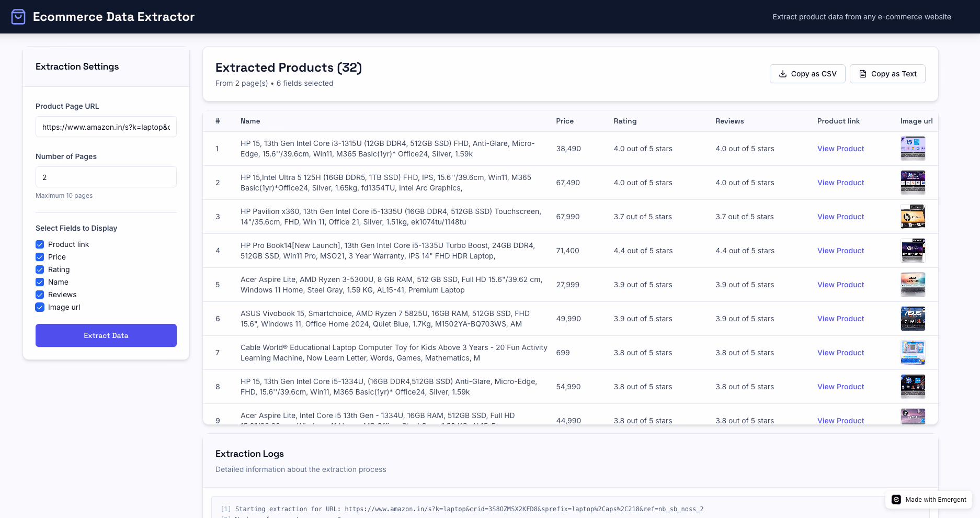Click the Extract Data button
This screenshot has height=518, width=980.
pyautogui.click(x=106, y=335)
